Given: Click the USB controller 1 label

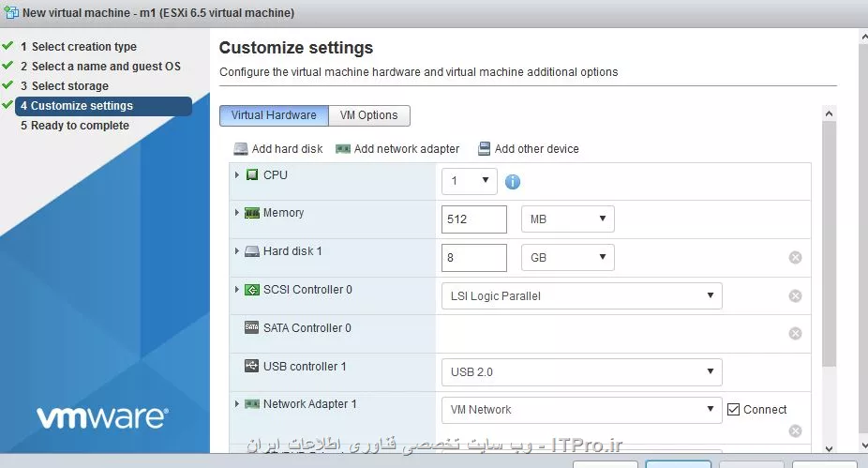Looking at the screenshot, I should (x=305, y=367).
